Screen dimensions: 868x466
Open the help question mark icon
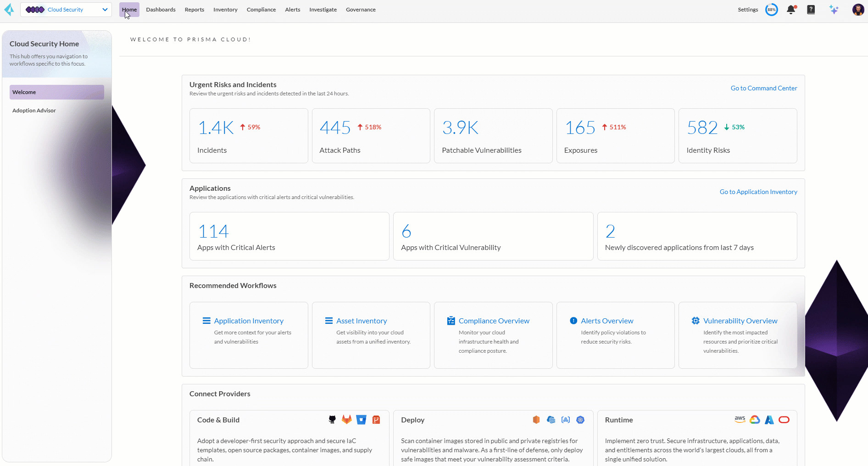[811, 10]
